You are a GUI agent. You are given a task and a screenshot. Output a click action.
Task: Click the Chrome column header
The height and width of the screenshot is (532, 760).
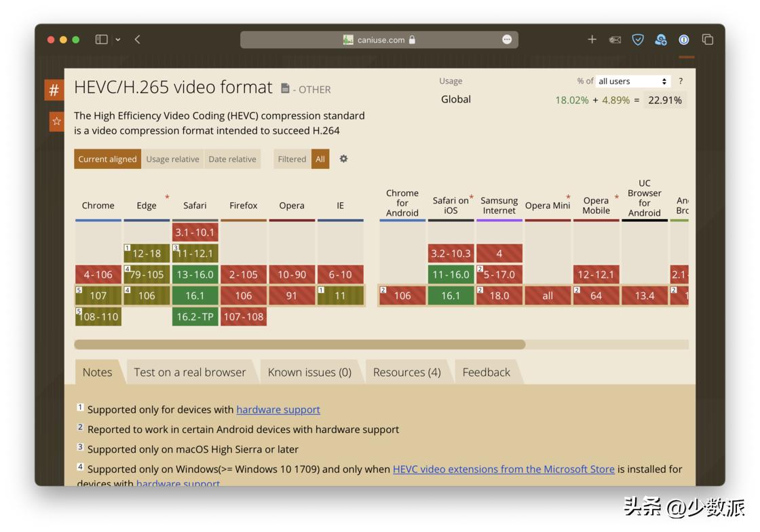click(98, 206)
